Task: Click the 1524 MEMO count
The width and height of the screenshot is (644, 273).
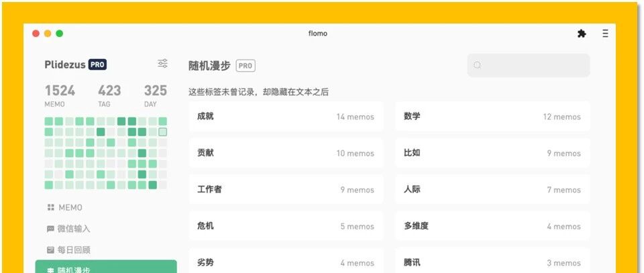Action: tap(60, 95)
